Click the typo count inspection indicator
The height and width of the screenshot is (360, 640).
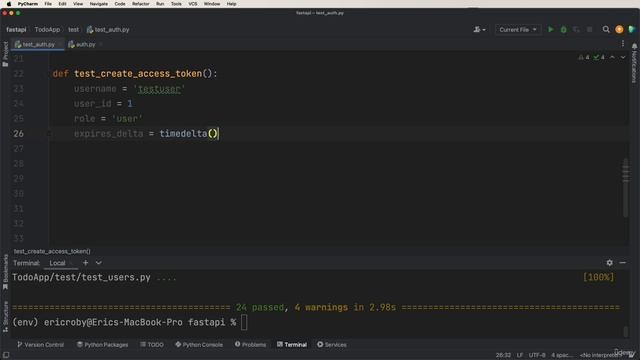click(x=599, y=57)
